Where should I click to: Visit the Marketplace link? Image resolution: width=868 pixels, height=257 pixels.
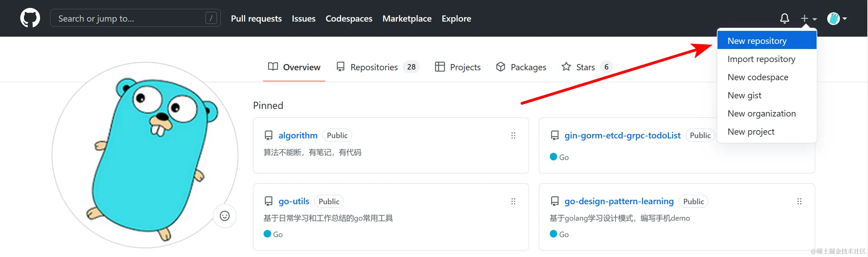pyautogui.click(x=407, y=19)
